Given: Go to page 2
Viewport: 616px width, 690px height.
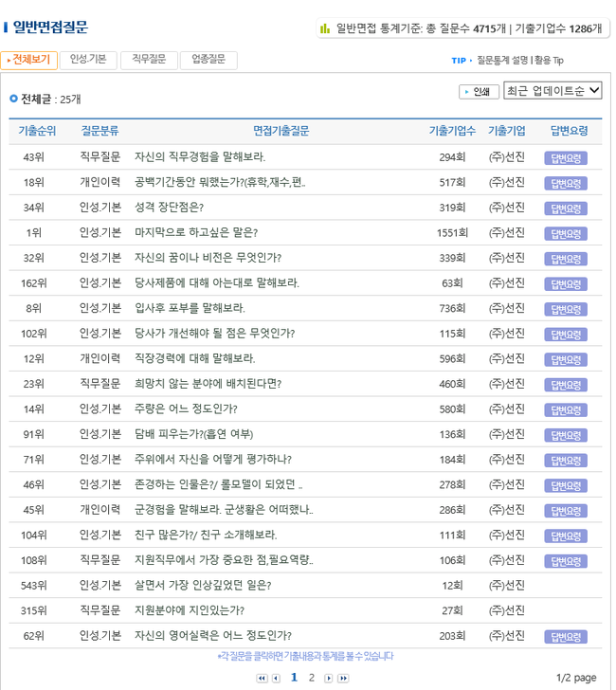Looking at the screenshot, I should 312,678.
